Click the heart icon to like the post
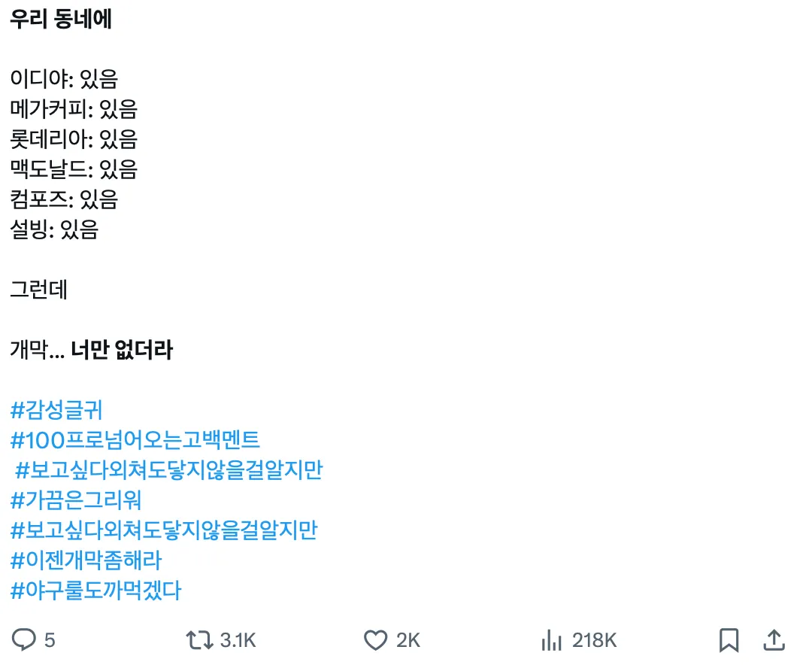This screenshot has width=812, height=665. tap(376, 642)
